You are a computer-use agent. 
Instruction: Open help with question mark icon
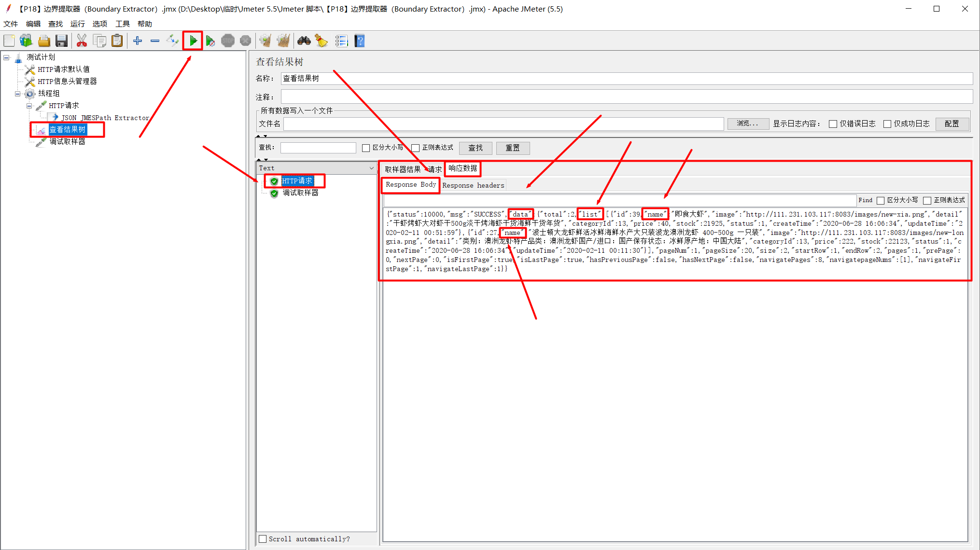point(359,41)
